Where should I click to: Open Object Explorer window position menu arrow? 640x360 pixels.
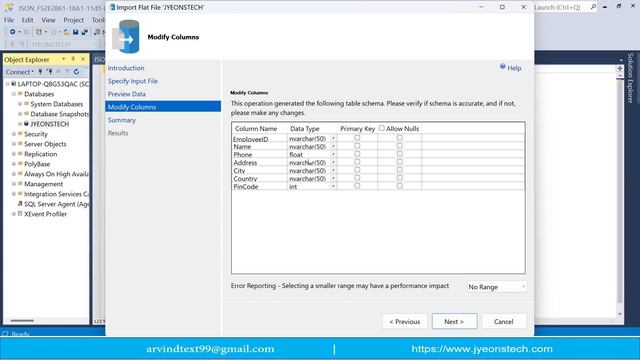[x=64, y=59]
